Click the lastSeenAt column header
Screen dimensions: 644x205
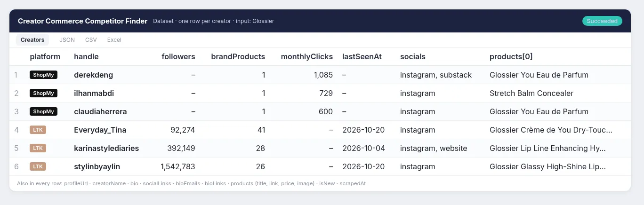[x=362, y=56]
